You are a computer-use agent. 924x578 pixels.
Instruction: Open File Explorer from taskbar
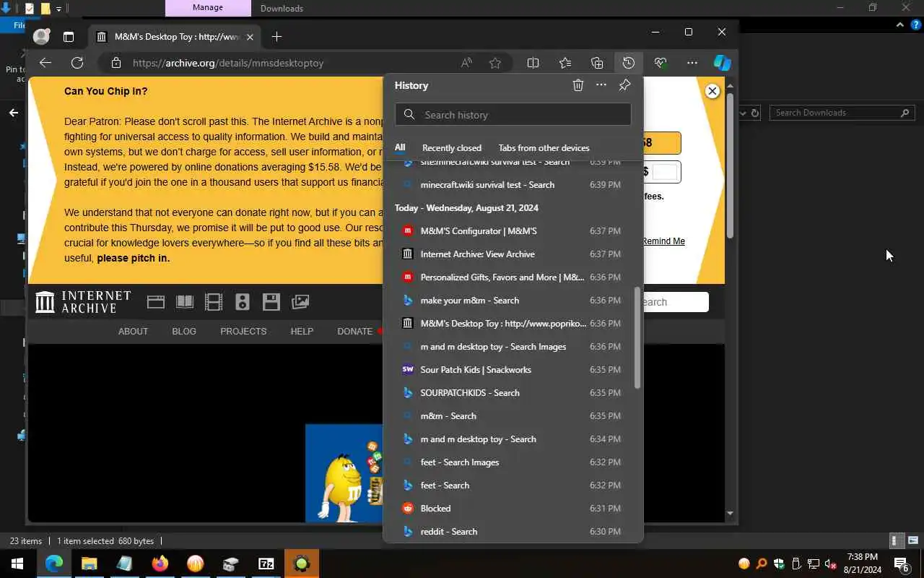pyautogui.click(x=89, y=564)
